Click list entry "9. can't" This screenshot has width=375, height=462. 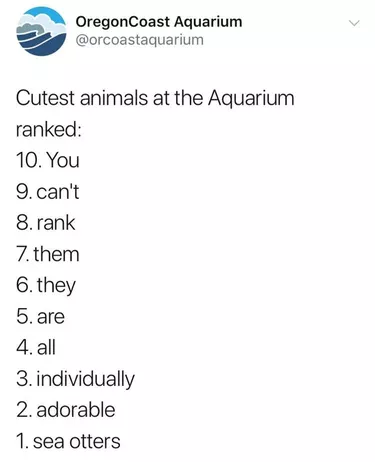48,192
